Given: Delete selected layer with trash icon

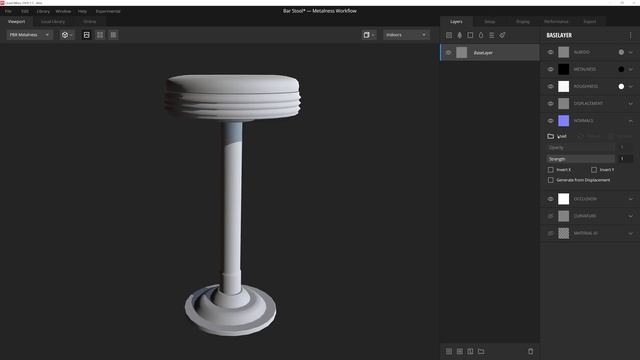Looking at the screenshot, I should pyautogui.click(x=531, y=351).
